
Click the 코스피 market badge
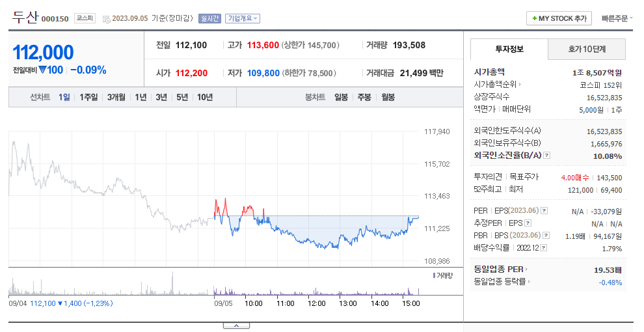coord(85,18)
